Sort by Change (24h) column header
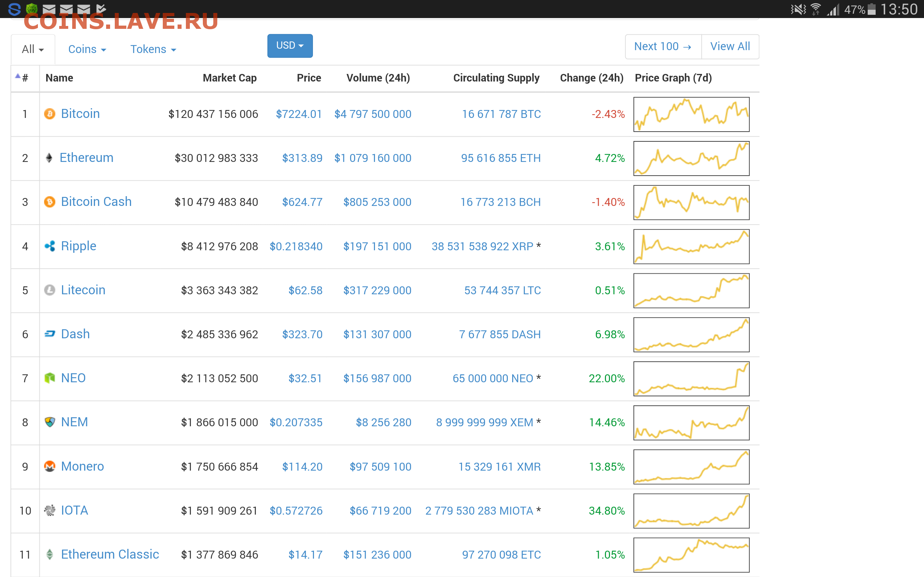 pos(592,78)
